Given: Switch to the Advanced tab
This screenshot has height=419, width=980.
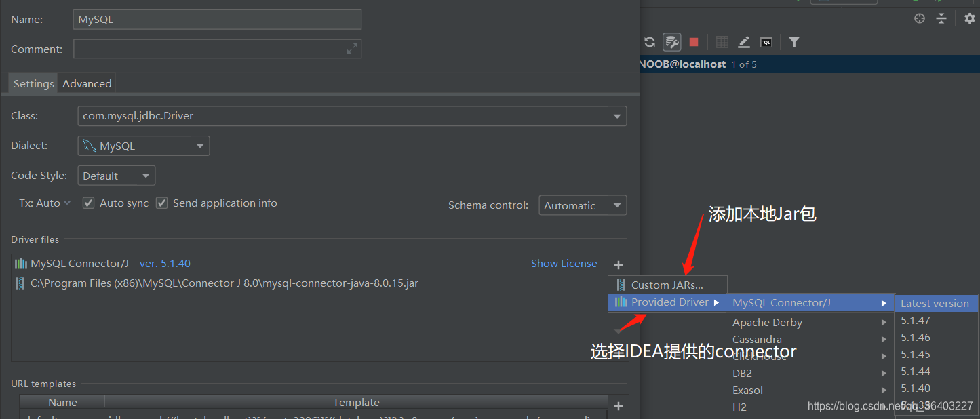Looking at the screenshot, I should tap(87, 83).
